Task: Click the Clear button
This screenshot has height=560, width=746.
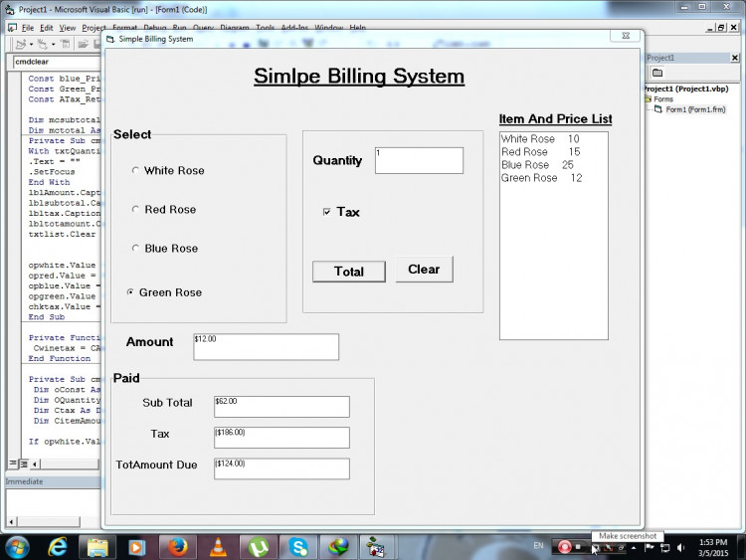Action: (x=424, y=270)
